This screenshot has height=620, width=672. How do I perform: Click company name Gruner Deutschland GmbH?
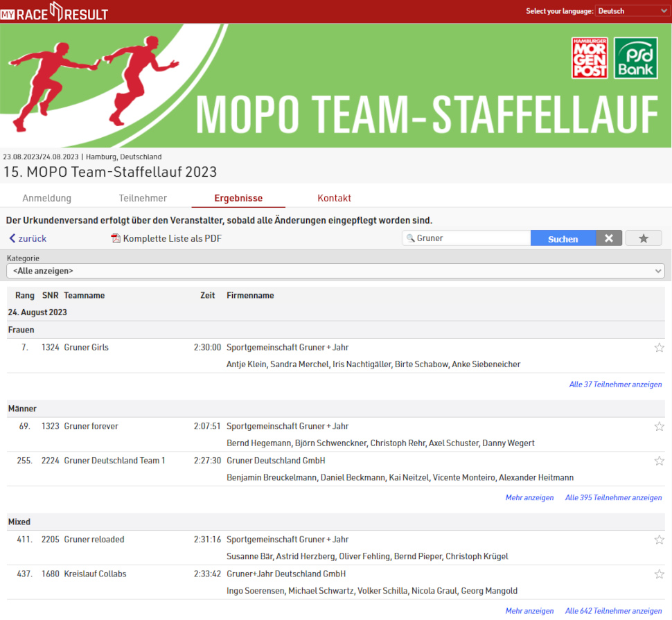276,460
